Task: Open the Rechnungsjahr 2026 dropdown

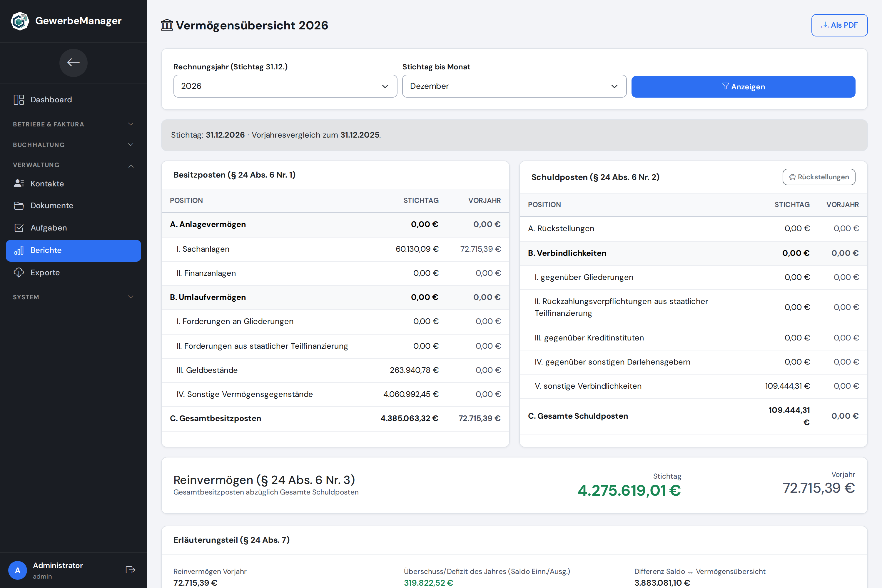Action: pyautogui.click(x=285, y=86)
